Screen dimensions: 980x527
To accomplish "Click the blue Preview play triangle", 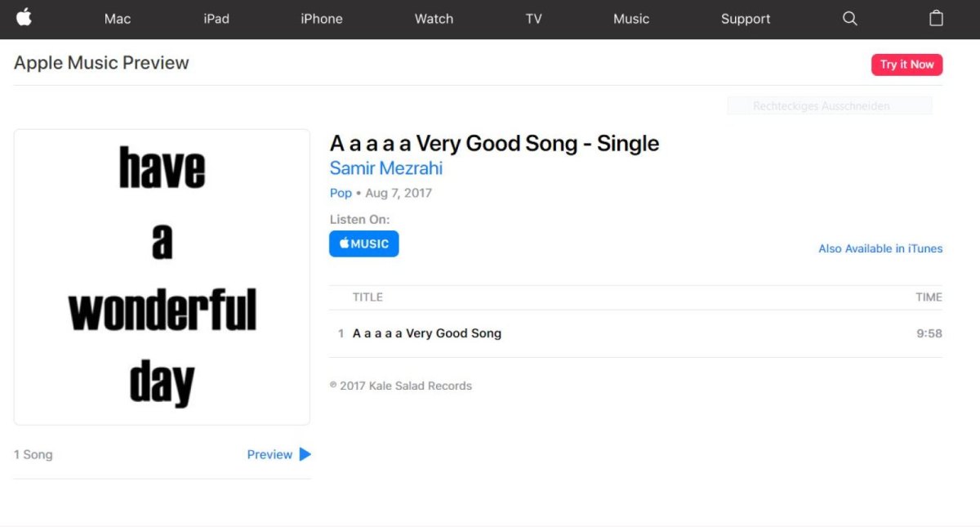I will [x=305, y=454].
